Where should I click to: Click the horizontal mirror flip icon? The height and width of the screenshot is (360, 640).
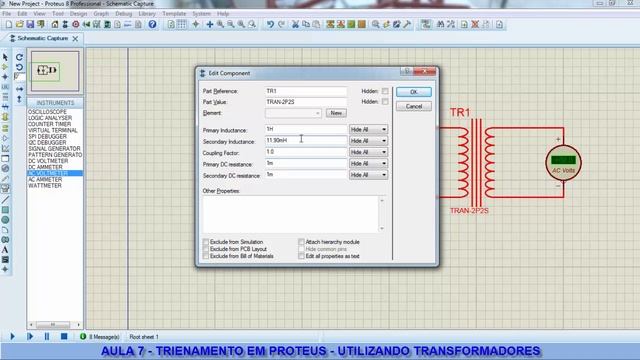19,89
